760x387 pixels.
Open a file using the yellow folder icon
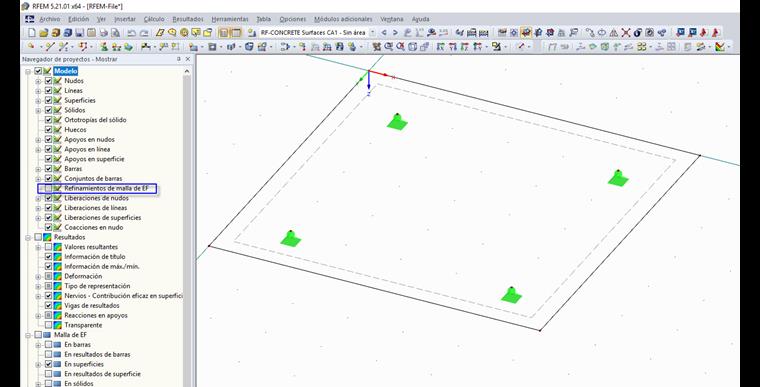click(x=44, y=32)
